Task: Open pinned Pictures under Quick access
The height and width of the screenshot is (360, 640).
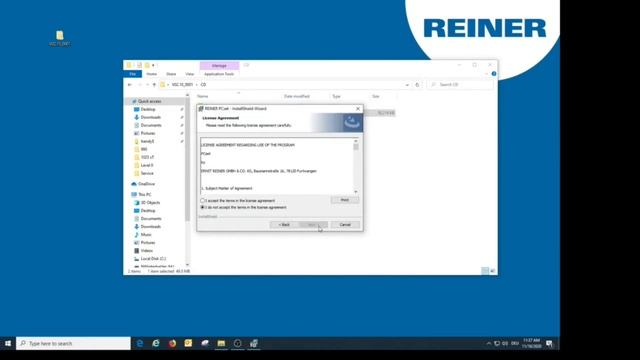Action: (148, 133)
